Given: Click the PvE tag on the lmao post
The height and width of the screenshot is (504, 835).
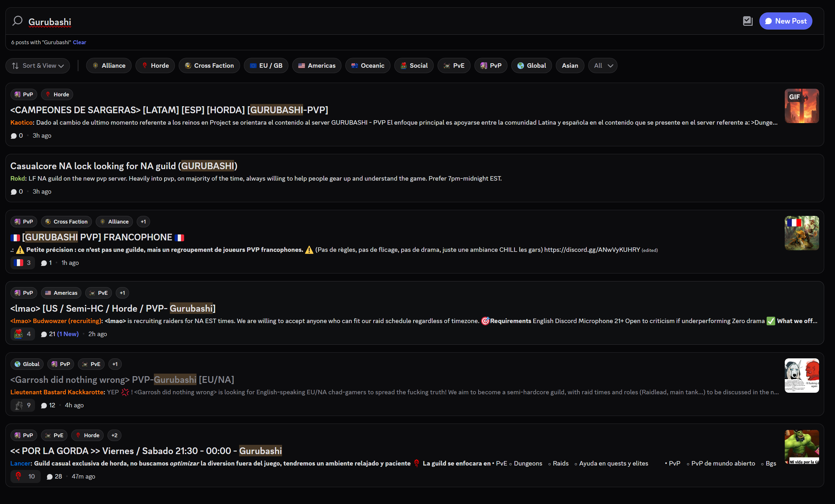Looking at the screenshot, I should [x=98, y=293].
